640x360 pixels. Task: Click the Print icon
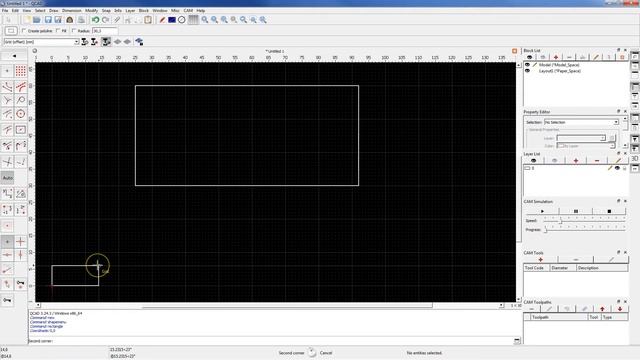81,20
